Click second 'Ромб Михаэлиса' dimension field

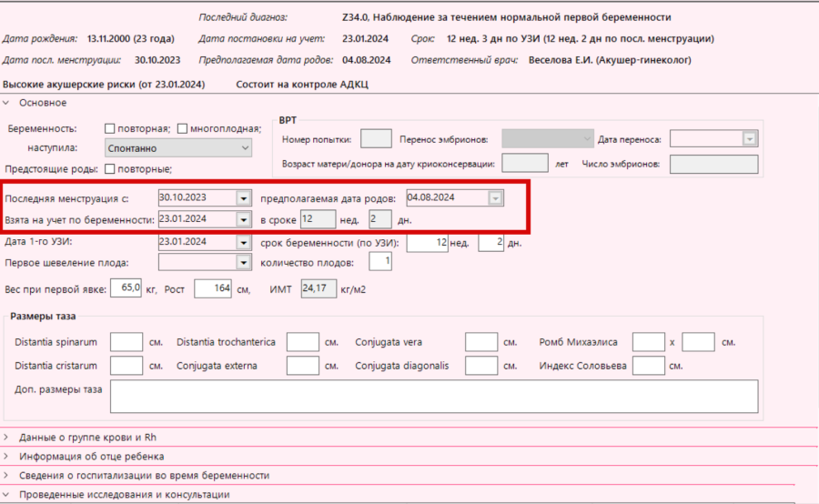pyautogui.click(x=698, y=342)
